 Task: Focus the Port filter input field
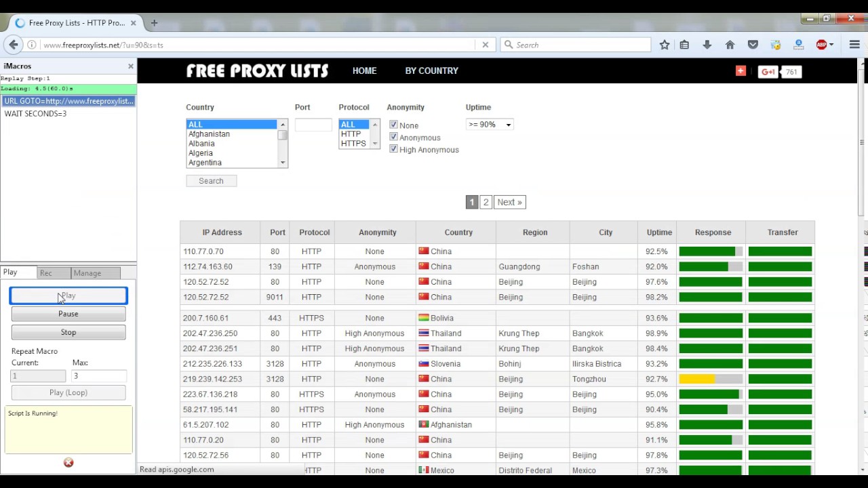313,125
